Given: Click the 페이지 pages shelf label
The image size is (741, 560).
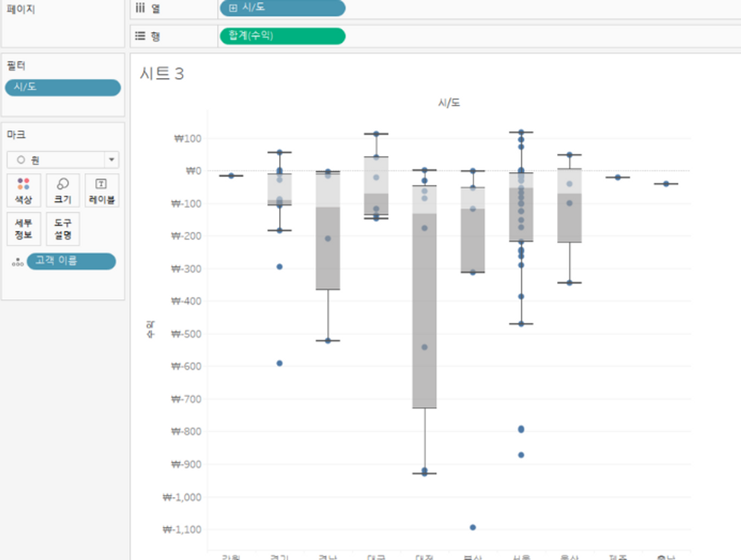Looking at the screenshot, I should 21,9.
